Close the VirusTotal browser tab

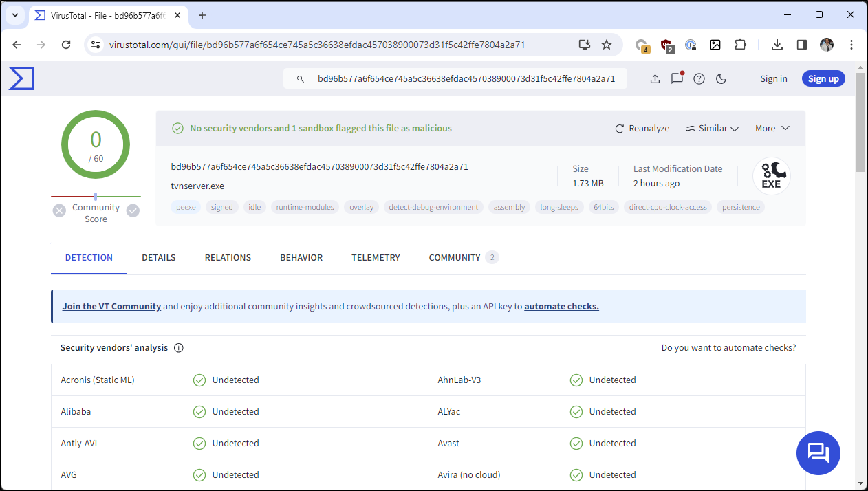point(178,15)
